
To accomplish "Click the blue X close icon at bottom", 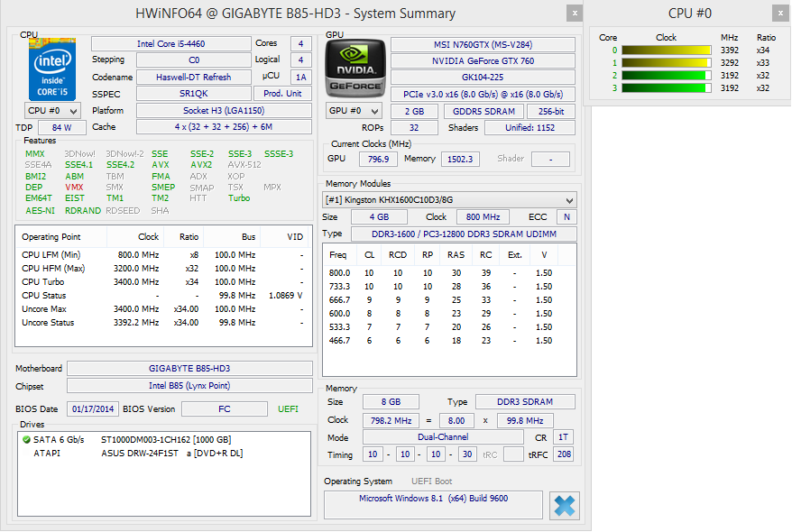I will [x=564, y=505].
